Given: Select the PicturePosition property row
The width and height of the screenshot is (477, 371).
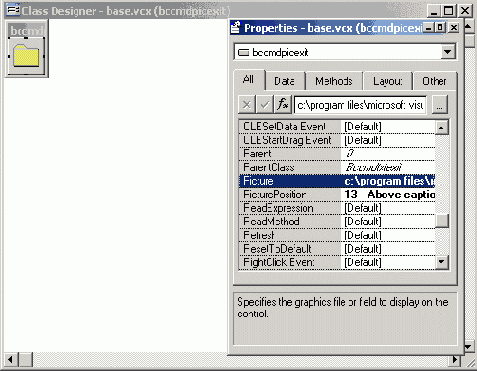Looking at the screenshot, I should pyautogui.click(x=337, y=194).
